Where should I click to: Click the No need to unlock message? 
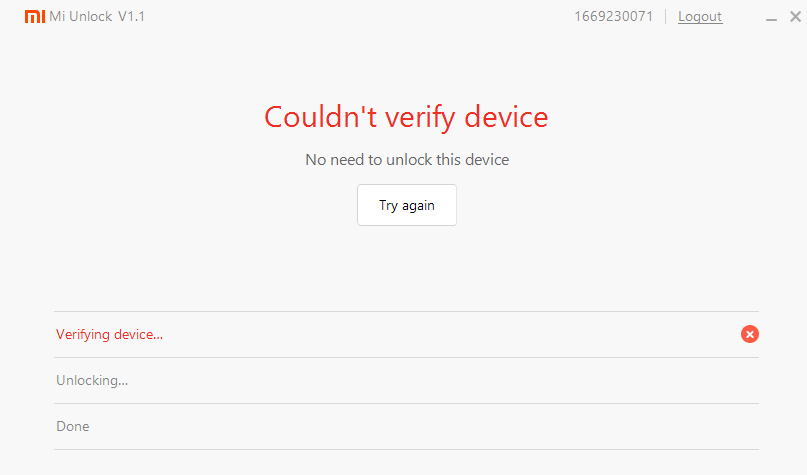click(x=407, y=160)
